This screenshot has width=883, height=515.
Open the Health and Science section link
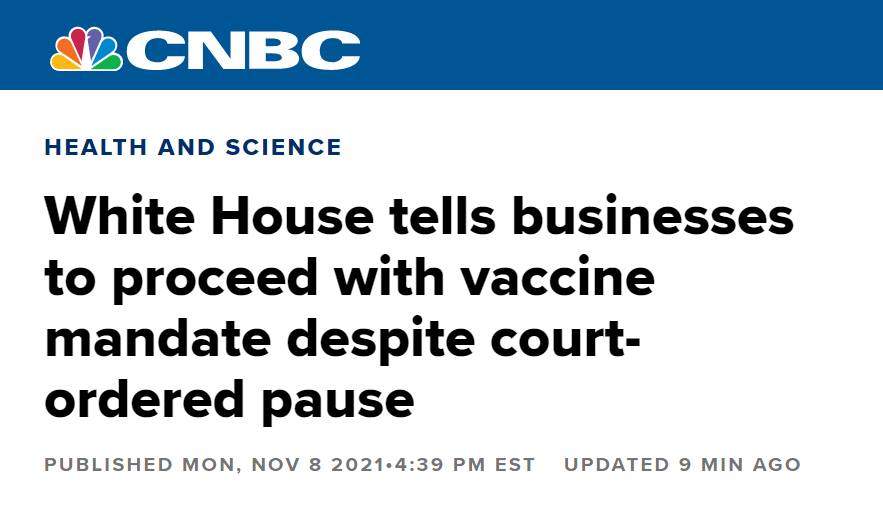point(193,148)
